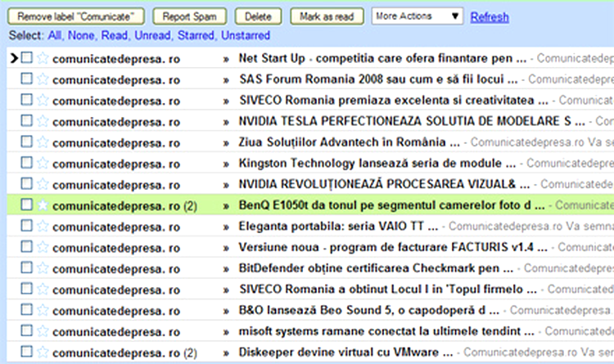Star the Kingston Technology lanseaza email
The height and width of the screenshot is (364, 614).
[43, 164]
